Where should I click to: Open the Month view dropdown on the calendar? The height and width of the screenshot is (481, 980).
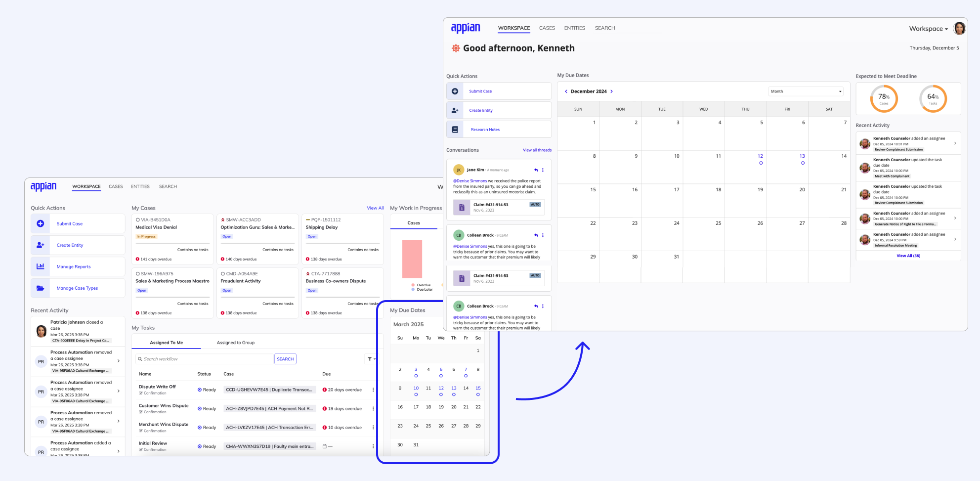806,91
